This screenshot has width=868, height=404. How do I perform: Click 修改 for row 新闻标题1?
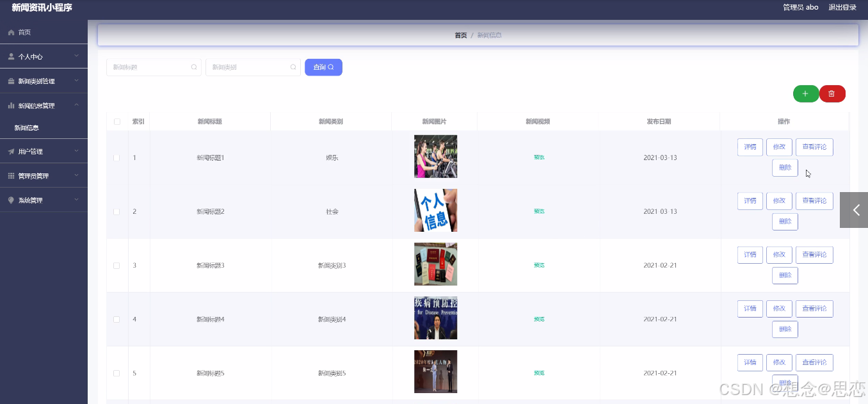tap(779, 147)
